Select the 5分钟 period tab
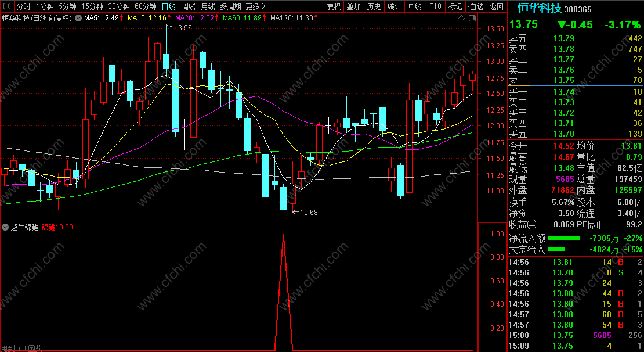This screenshot has width=644, height=352. pyautogui.click(x=67, y=6)
